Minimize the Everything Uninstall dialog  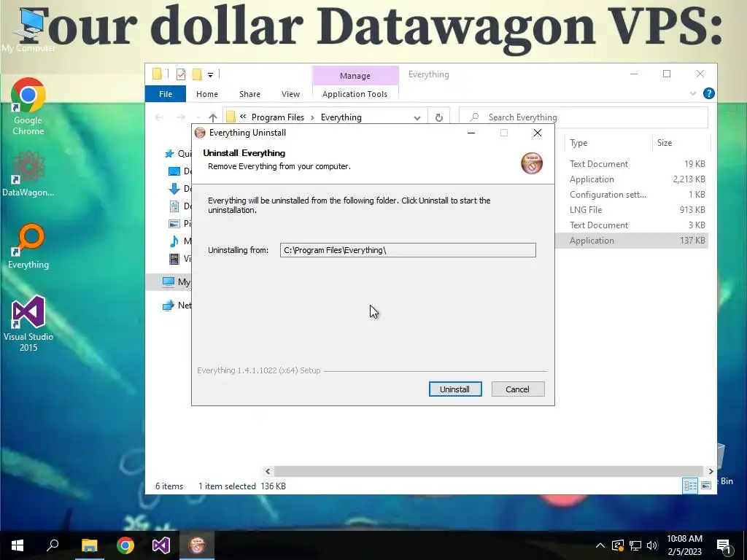click(471, 133)
